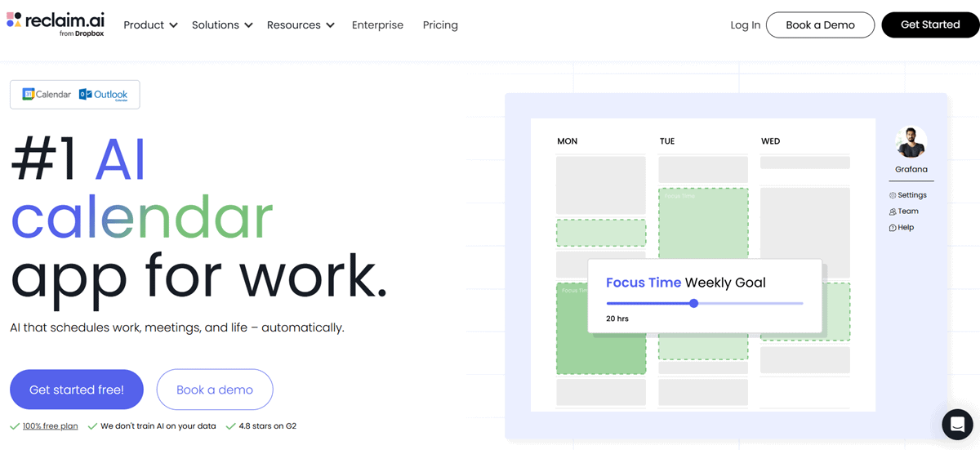Viewport: 980px width, 450px height.
Task: Click the Team people icon
Action: pyautogui.click(x=893, y=212)
